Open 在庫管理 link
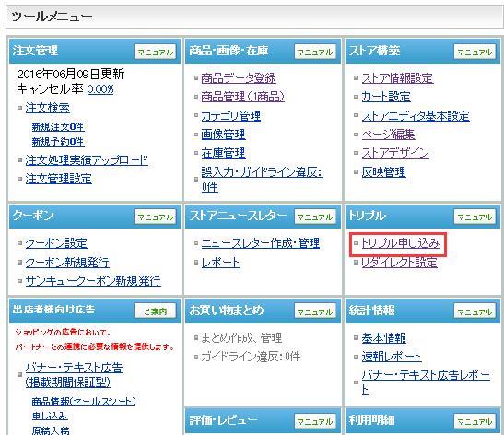The width and height of the screenshot is (504, 435). pyautogui.click(x=223, y=153)
